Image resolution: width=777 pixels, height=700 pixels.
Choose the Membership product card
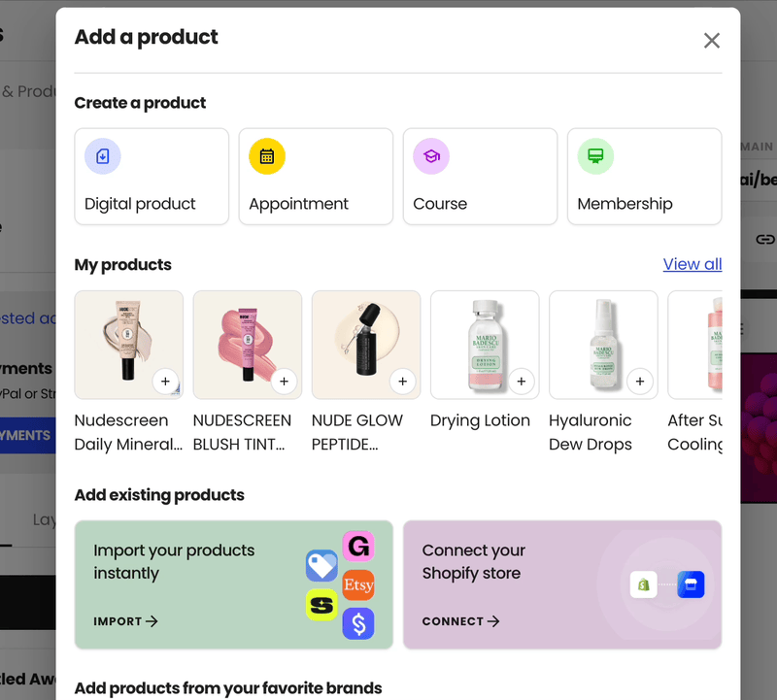[644, 177]
